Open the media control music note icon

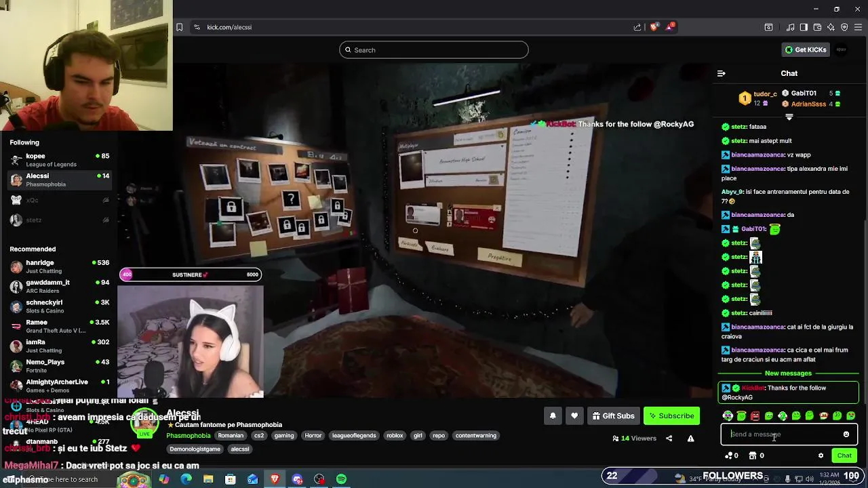pyautogui.click(x=791, y=27)
